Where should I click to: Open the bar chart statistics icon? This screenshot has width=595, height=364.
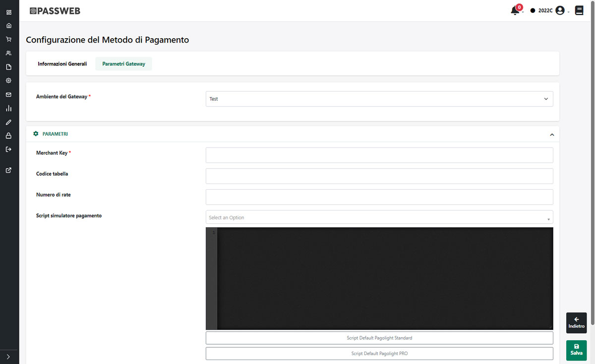(x=8, y=108)
